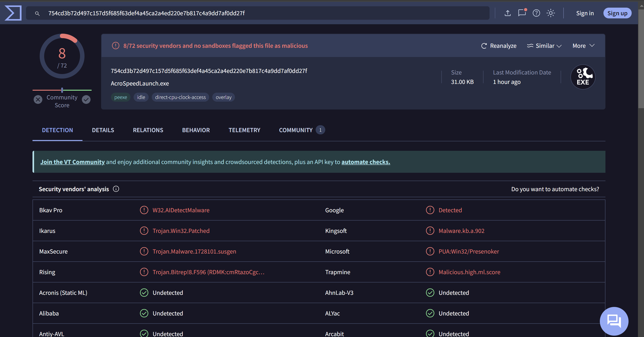Click the AcroSpeedLaunch.exe file name

click(140, 83)
